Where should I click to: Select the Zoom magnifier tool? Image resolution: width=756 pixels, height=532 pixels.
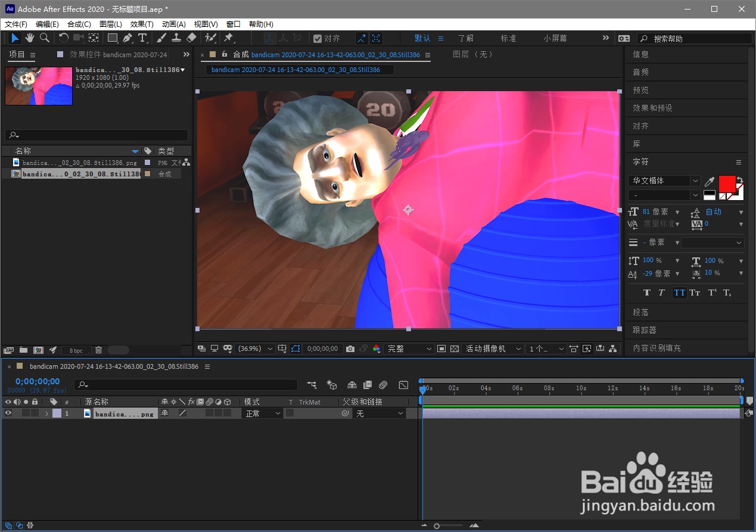pyautogui.click(x=45, y=38)
